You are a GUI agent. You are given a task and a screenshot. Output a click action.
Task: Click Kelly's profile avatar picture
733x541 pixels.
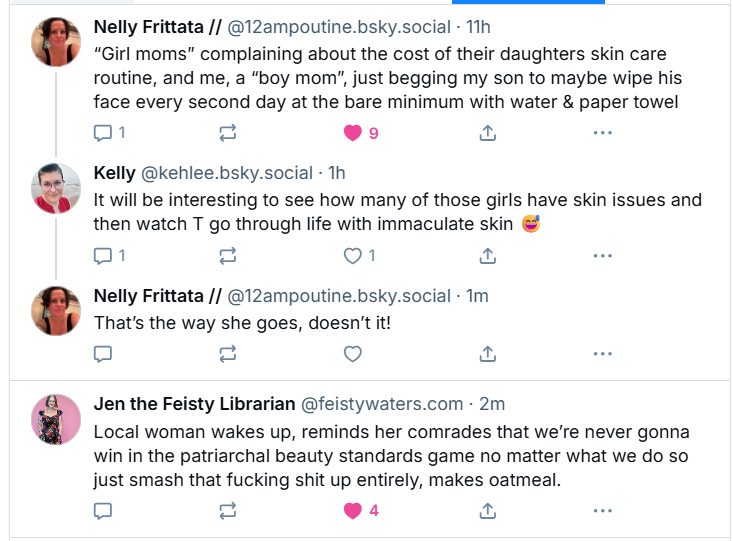point(56,188)
